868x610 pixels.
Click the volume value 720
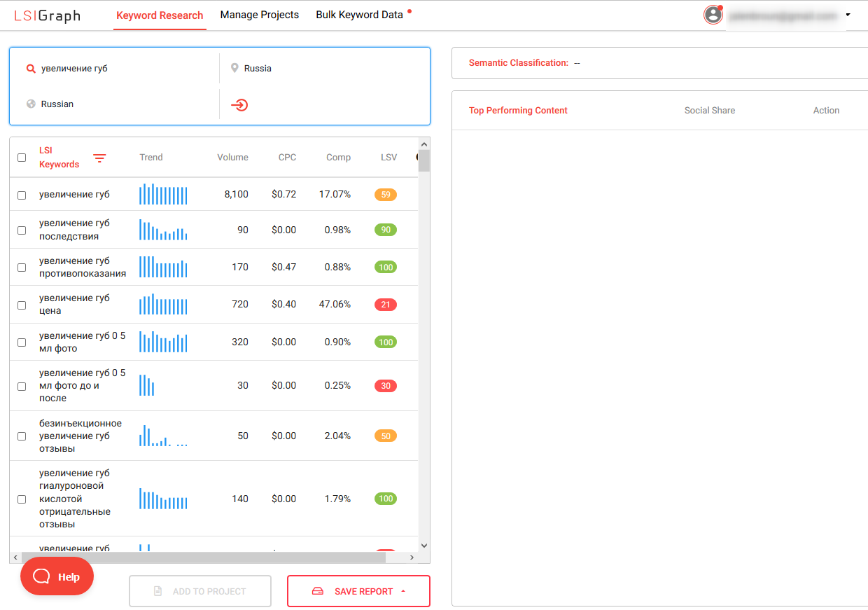coord(240,304)
